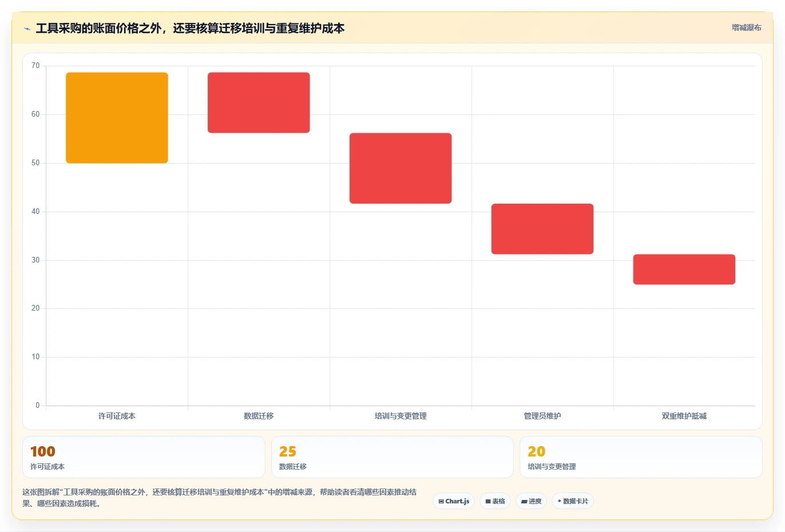
Task: Click the 增减瀑布 label in header
Action: pyautogui.click(x=746, y=27)
